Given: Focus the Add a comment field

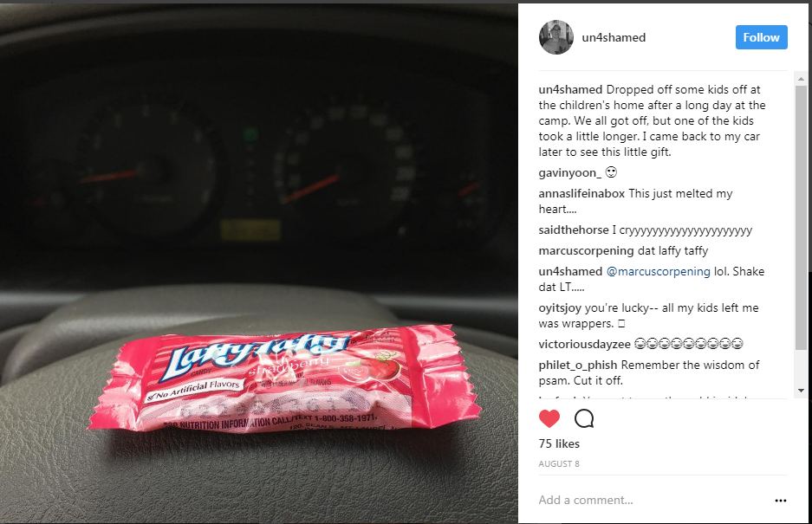Looking at the screenshot, I should click(x=653, y=501).
